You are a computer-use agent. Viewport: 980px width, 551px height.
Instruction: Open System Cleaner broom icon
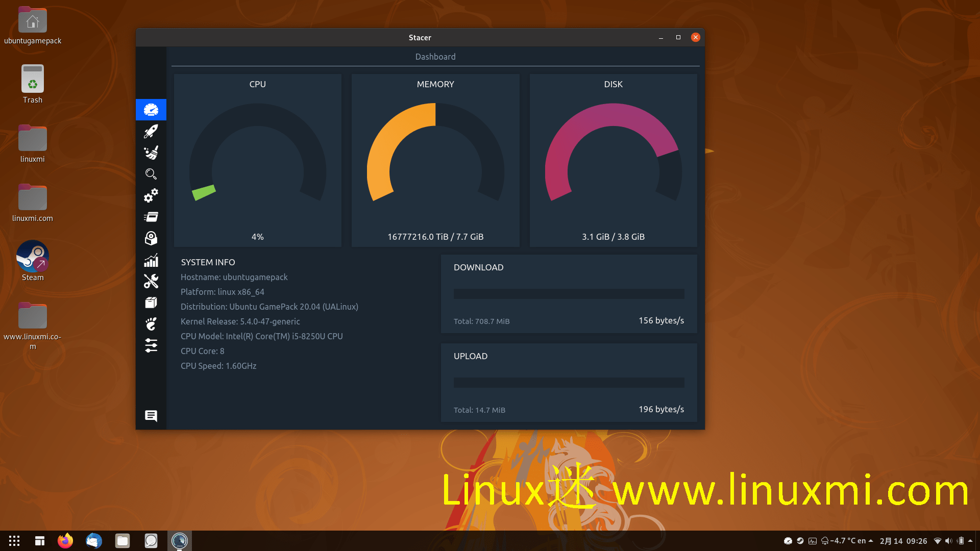tap(151, 153)
